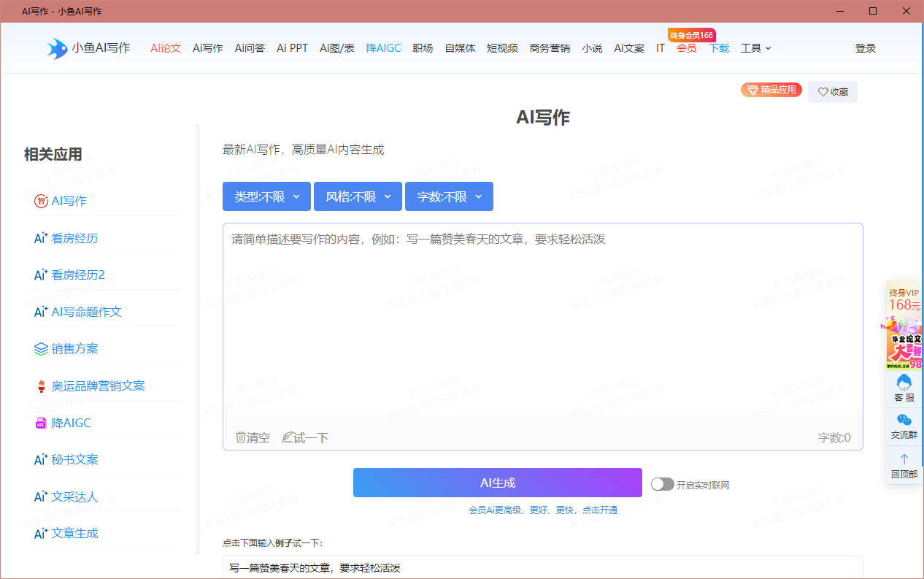Viewport: 924px width, 579px height.
Task: Click the 秘书文案 Ai icon
Action: [41, 459]
